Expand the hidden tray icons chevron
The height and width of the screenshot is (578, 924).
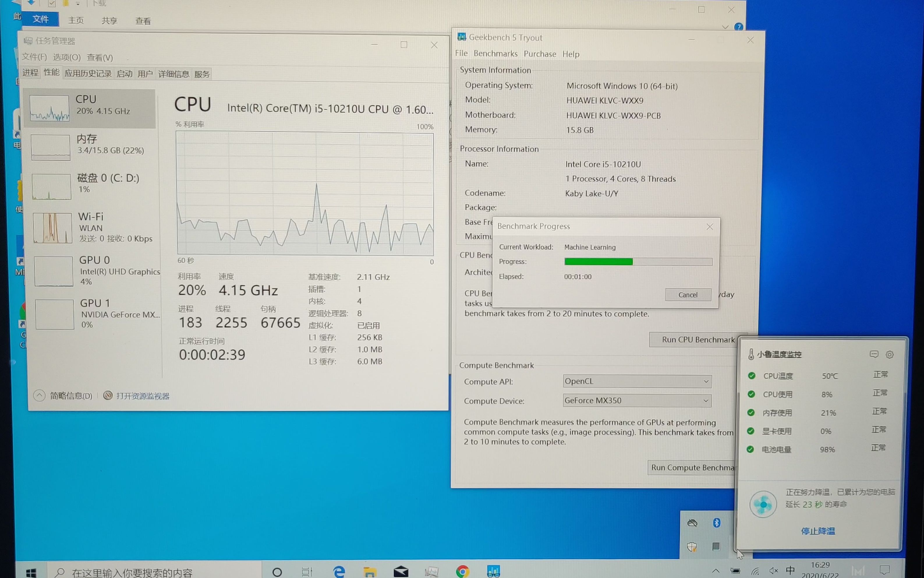click(716, 571)
